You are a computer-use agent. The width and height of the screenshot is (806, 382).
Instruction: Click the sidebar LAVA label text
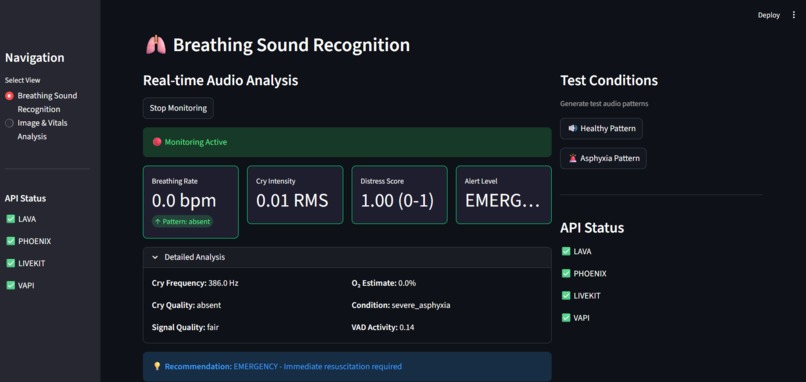pyautogui.click(x=27, y=219)
